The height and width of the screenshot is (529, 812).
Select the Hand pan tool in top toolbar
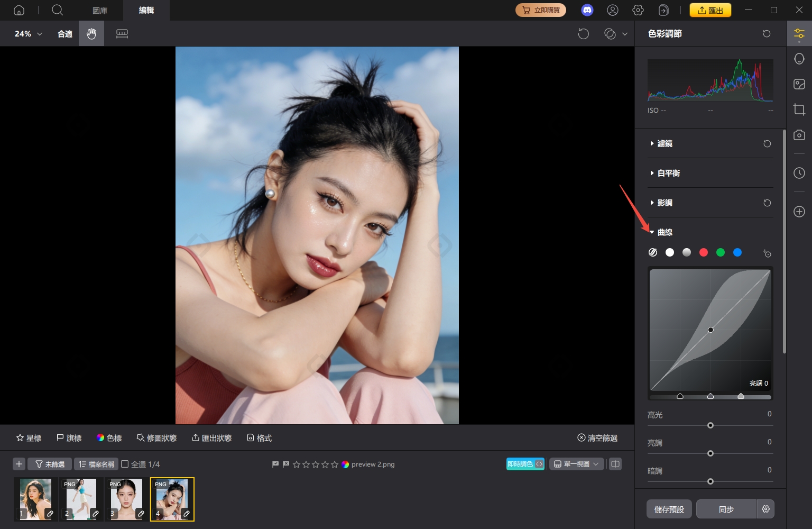[x=91, y=33]
